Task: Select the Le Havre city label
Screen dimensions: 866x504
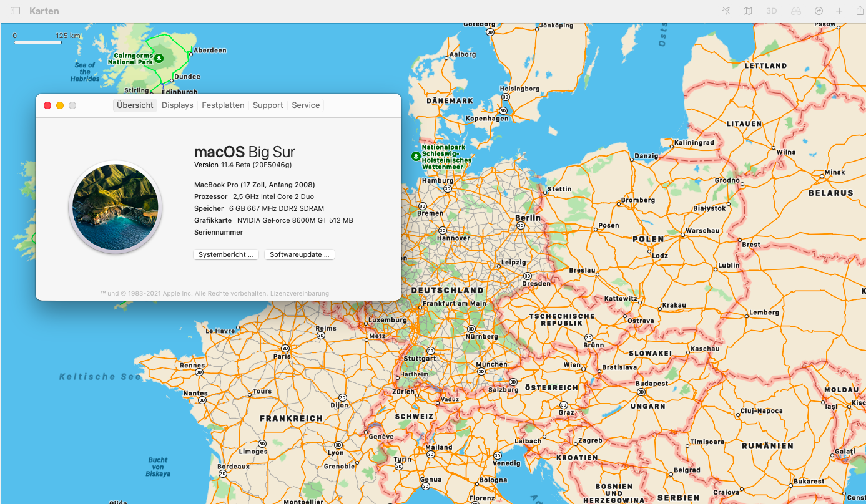Action: click(x=220, y=331)
